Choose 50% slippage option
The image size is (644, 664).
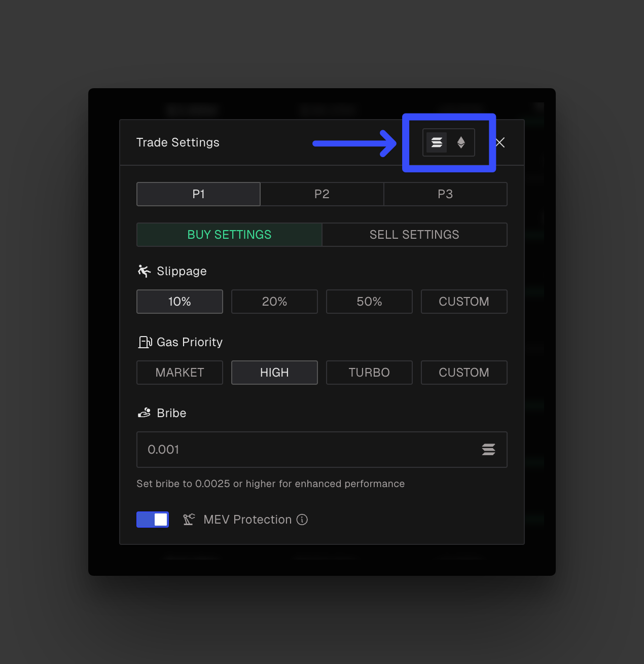click(x=369, y=302)
